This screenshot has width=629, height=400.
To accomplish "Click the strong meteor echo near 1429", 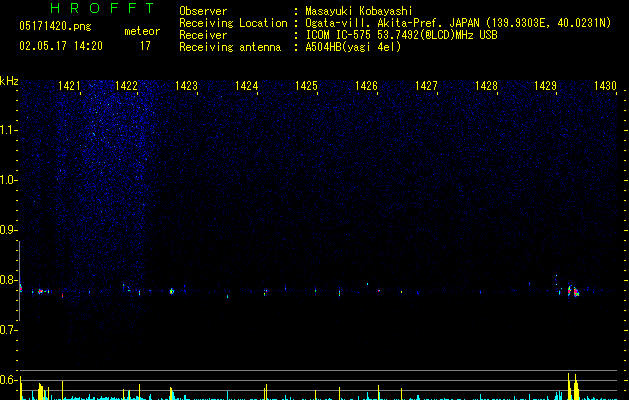I will tap(574, 291).
